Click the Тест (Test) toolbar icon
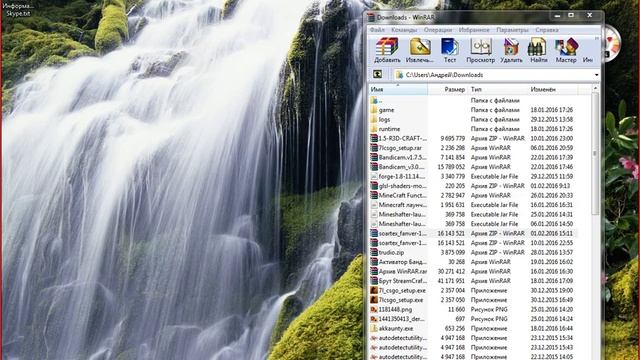 tap(450, 50)
